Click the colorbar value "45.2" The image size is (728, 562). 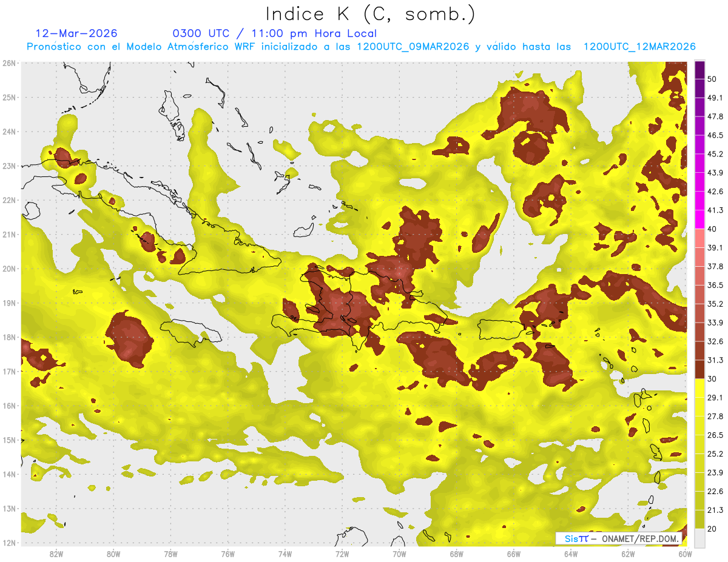715,154
